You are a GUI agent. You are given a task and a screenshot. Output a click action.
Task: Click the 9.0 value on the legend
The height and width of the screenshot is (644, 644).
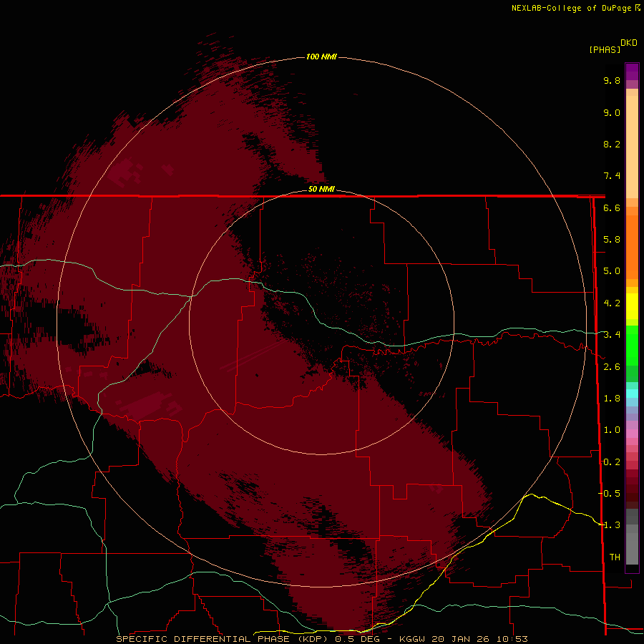pyautogui.click(x=612, y=112)
